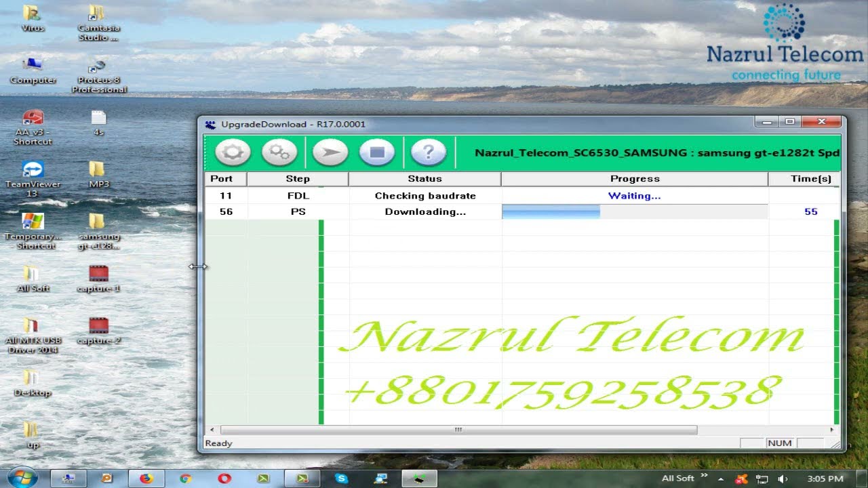Open the Windows Start menu
Screen dimensions: 868x488
coord(22,477)
